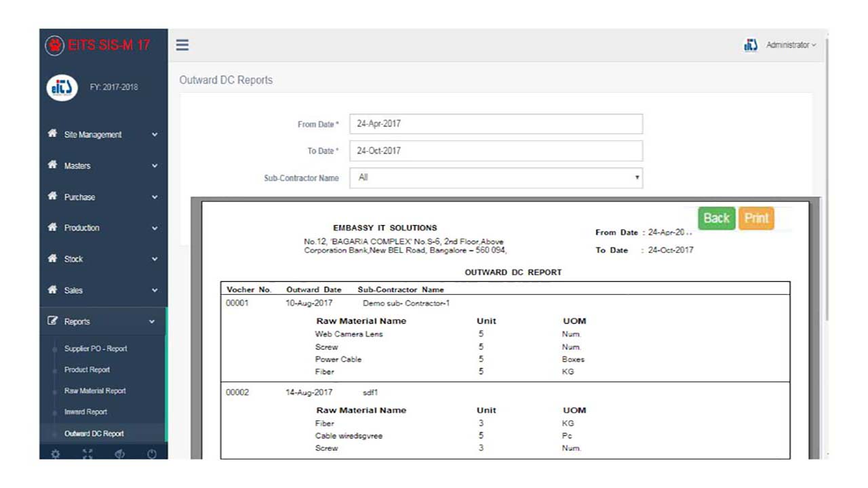Expand the Stock chevron
This screenshot has height=488, width=868.
(155, 260)
